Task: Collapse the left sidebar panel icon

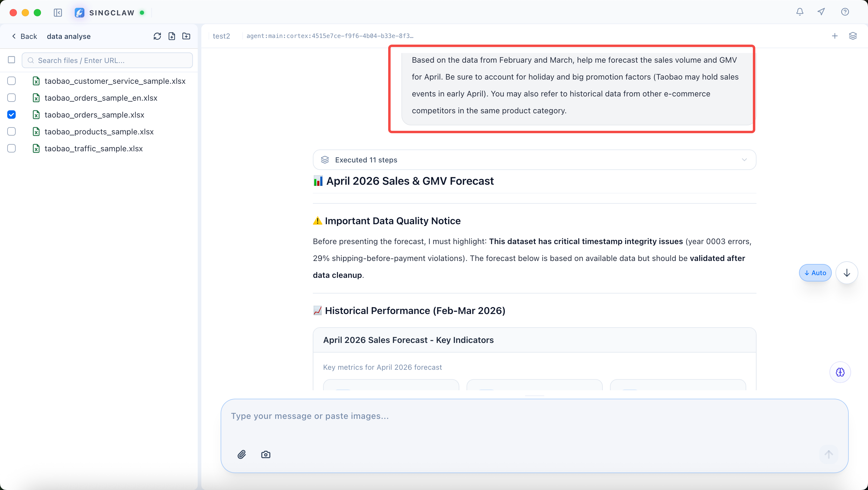Action: 58,13
